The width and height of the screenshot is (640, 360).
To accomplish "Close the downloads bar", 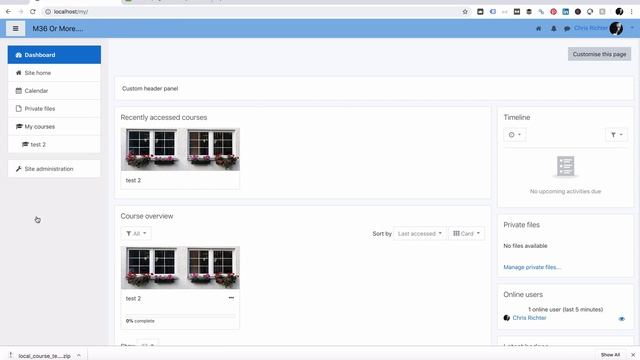I will (633, 355).
